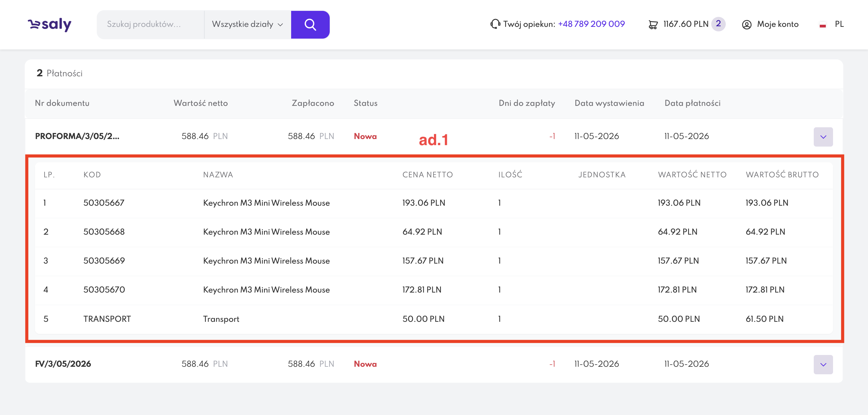Click the KOD column header
This screenshot has width=868, height=415.
click(x=92, y=175)
